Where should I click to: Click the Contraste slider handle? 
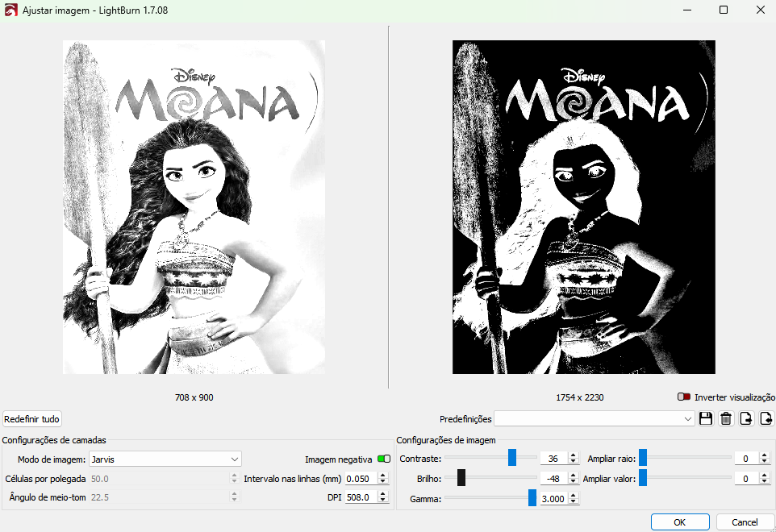tap(512, 458)
